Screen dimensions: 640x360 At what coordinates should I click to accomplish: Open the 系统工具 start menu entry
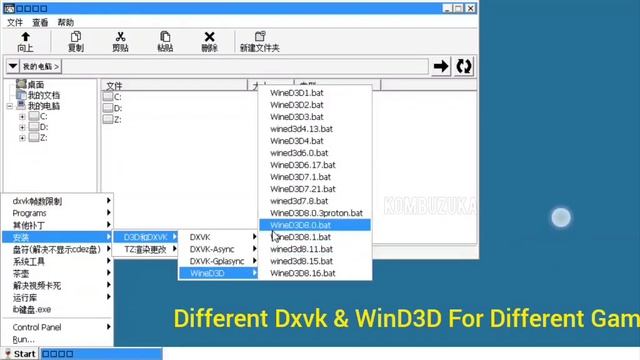click(x=57, y=261)
